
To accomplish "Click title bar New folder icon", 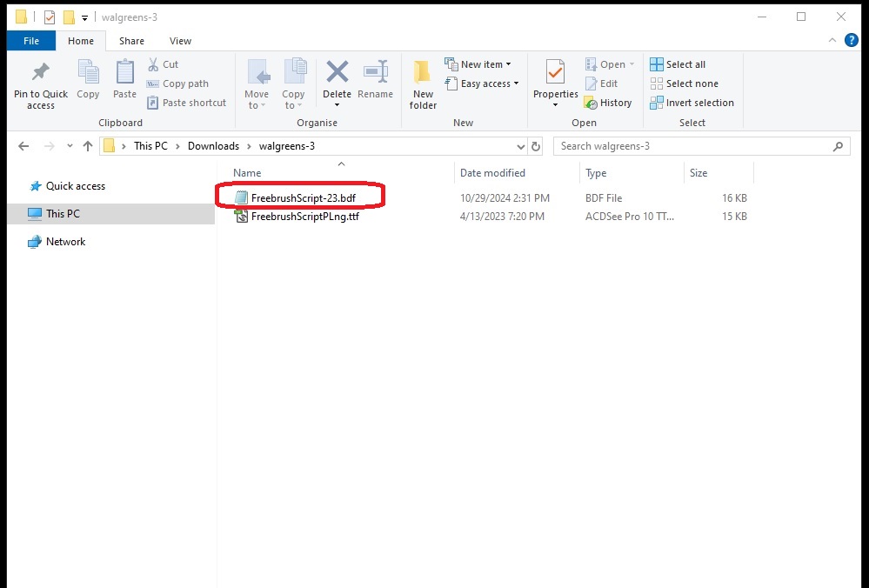I will (69, 17).
